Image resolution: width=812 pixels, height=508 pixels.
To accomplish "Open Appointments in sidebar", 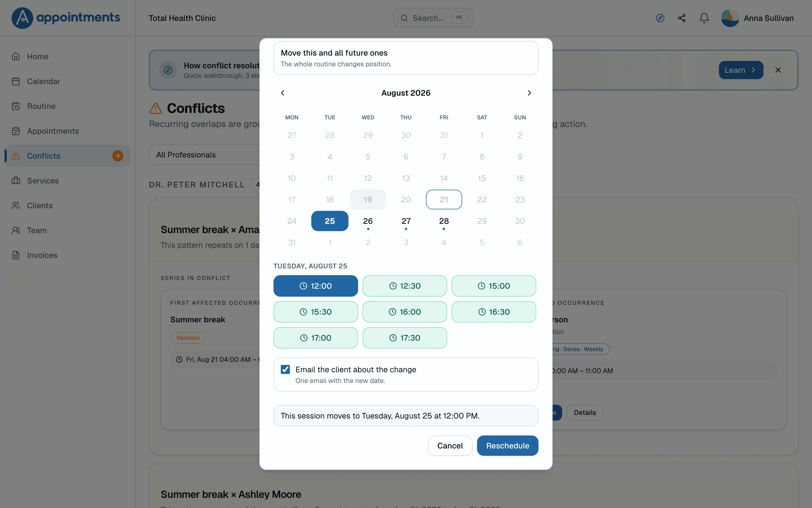I will click(x=67, y=131).
